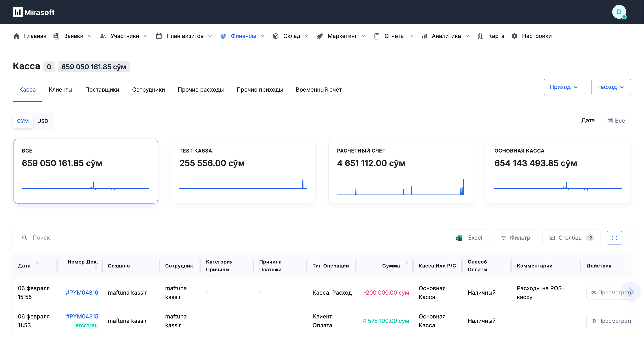Open the Приход dropdown
Viewport: 644px width, 337px height.
(x=564, y=87)
